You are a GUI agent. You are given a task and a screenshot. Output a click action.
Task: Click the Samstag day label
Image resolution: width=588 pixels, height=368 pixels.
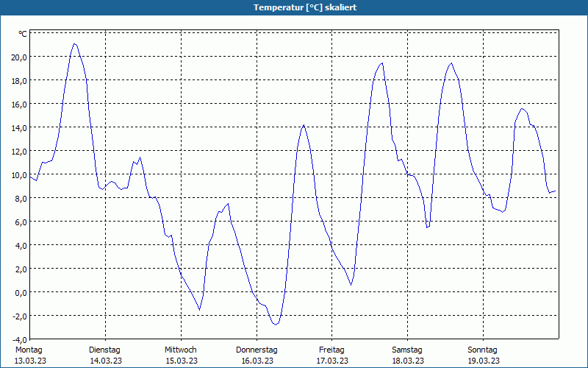pos(407,350)
